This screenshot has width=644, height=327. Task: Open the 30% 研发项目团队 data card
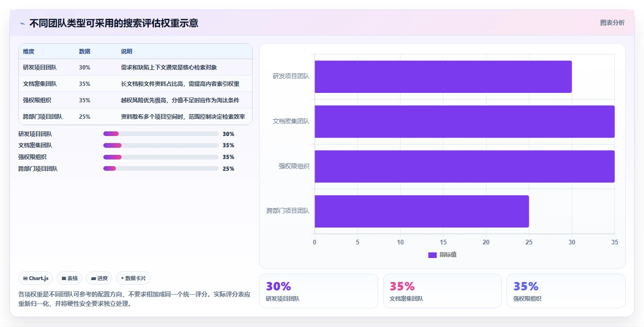tap(319, 291)
